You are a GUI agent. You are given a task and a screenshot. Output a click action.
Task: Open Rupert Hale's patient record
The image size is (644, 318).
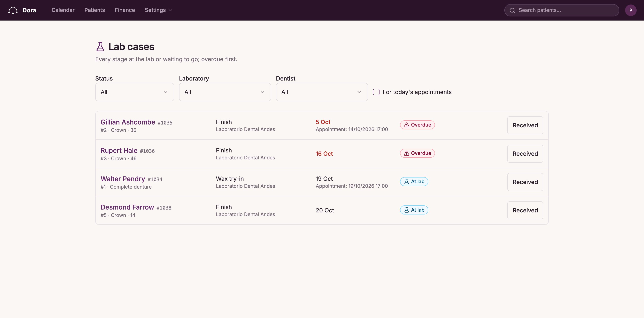119,151
